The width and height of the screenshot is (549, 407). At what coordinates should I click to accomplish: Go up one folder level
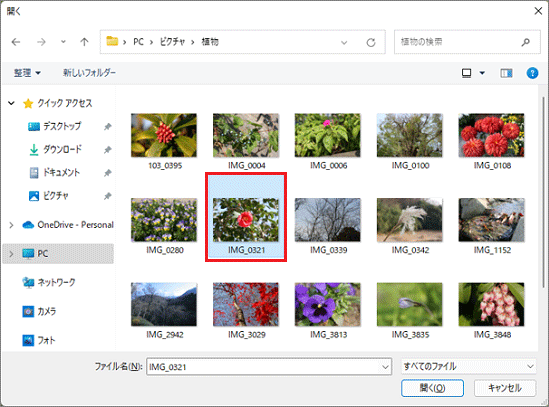tap(84, 42)
